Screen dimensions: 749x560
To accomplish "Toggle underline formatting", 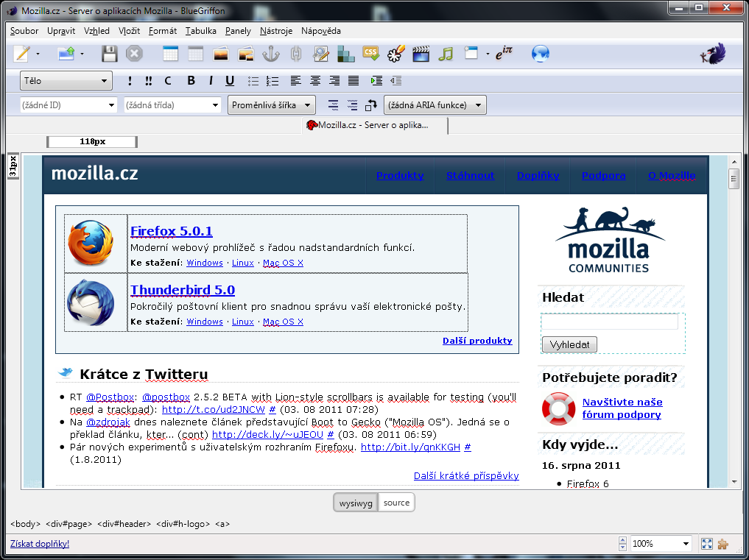I will [230, 81].
